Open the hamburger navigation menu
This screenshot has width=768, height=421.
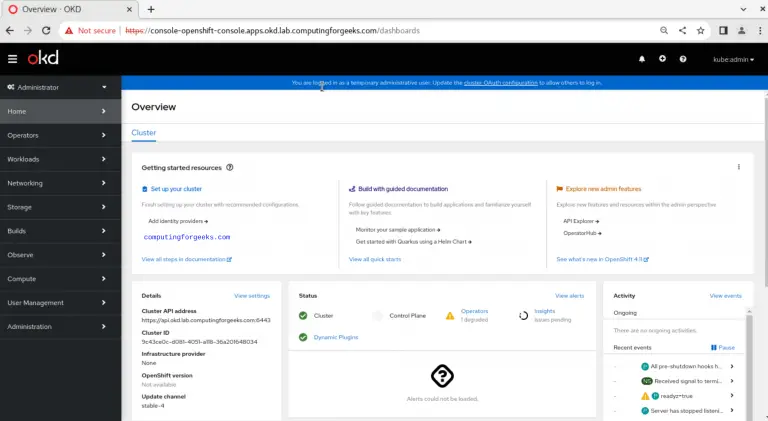[12, 59]
